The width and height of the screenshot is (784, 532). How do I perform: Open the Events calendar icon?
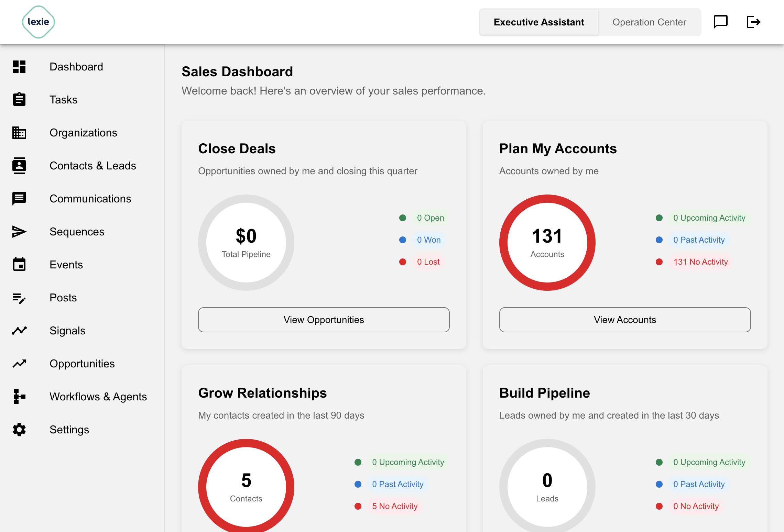(x=19, y=264)
